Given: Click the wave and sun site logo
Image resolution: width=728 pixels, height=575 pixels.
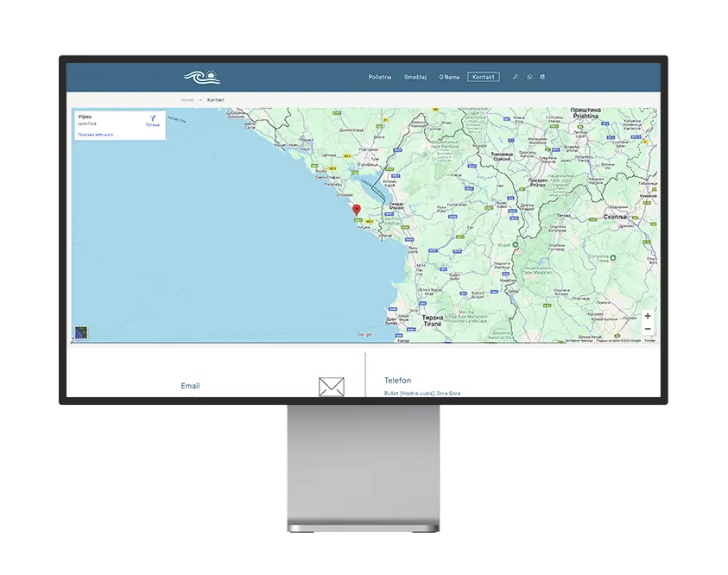Looking at the screenshot, I should click(x=202, y=77).
